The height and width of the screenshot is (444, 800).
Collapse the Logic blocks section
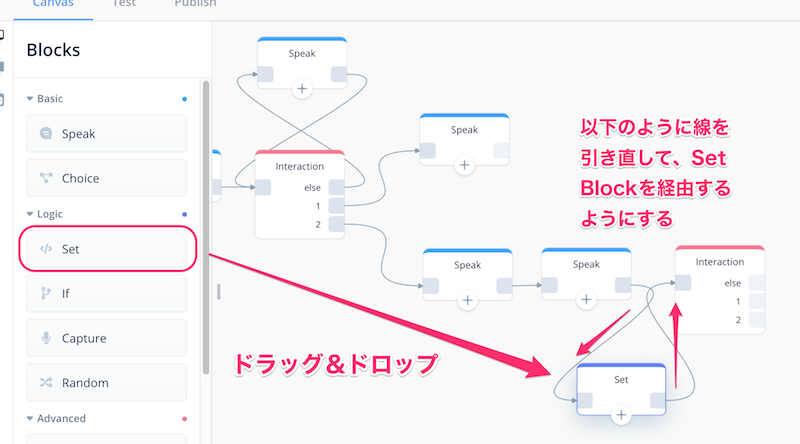click(30, 214)
